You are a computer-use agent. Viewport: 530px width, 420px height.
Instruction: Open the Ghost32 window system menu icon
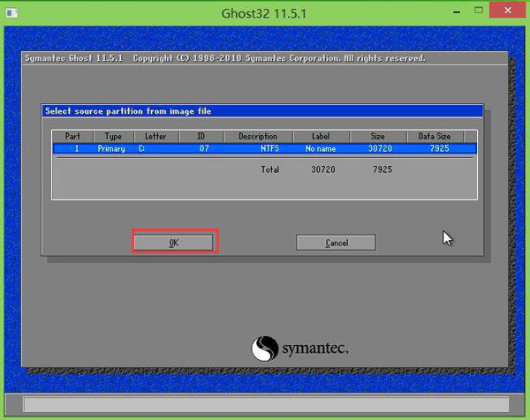[x=11, y=13]
